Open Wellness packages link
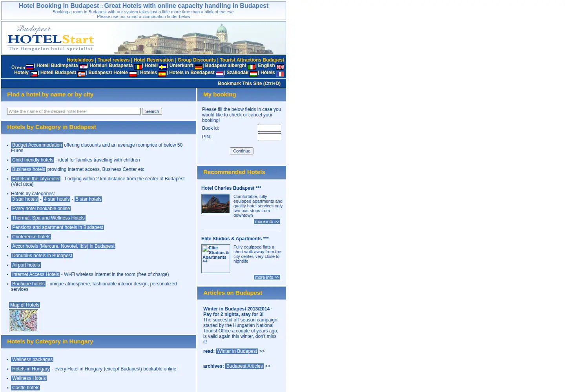 (x=32, y=359)
